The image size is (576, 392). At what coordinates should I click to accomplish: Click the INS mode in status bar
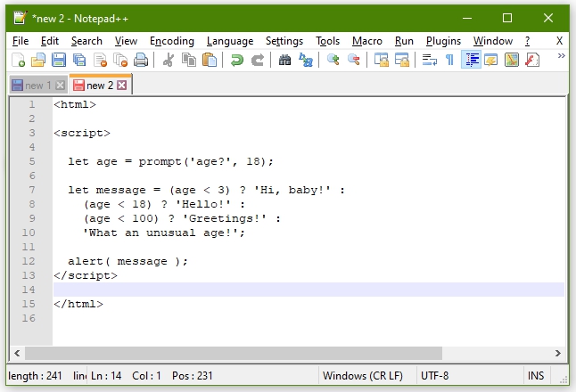tap(536, 375)
